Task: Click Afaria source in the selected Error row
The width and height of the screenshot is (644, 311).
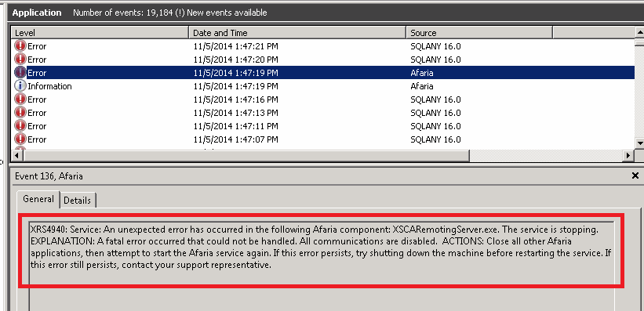Action: pyautogui.click(x=422, y=73)
